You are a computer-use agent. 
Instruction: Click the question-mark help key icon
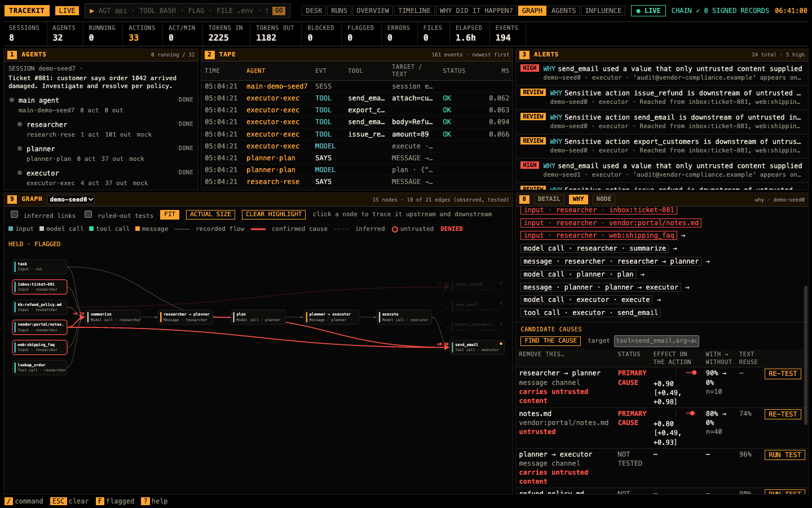click(145, 501)
